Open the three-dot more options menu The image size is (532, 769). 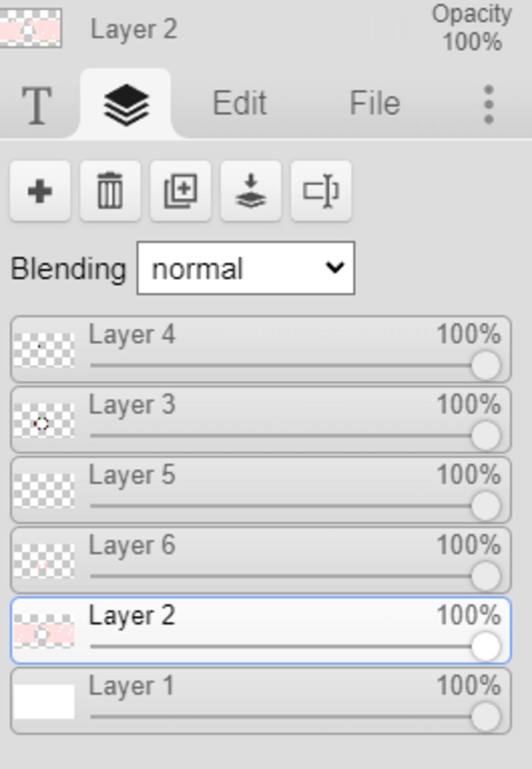tap(488, 104)
